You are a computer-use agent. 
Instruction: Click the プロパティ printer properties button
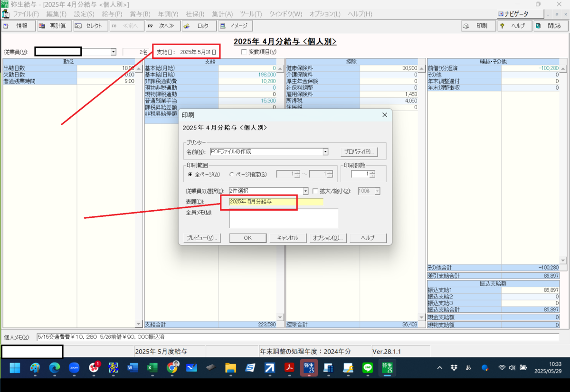coord(359,152)
